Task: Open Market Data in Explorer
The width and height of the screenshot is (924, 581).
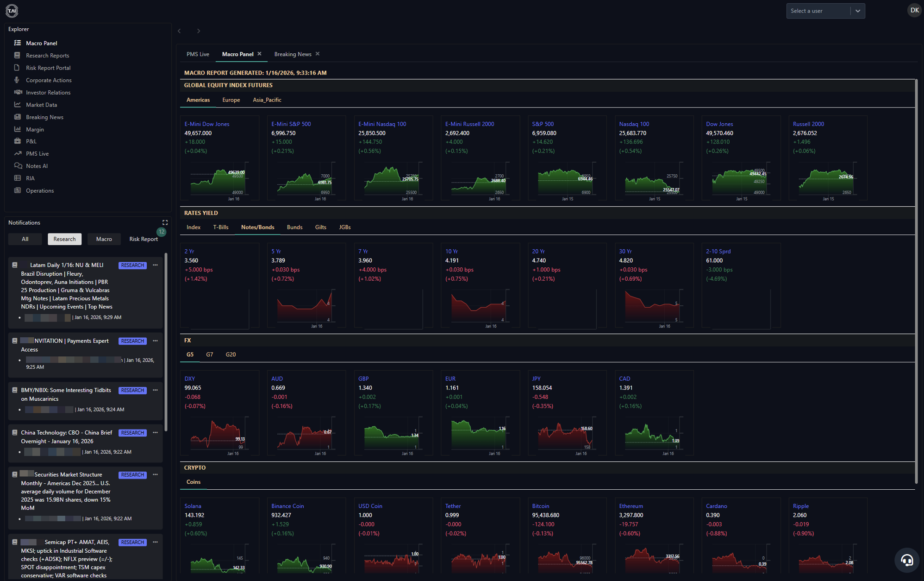Action: (x=42, y=105)
